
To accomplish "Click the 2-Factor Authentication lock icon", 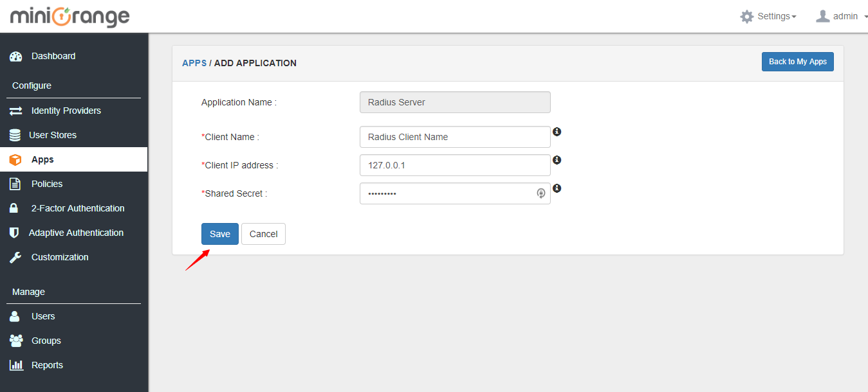I will click(x=15, y=208).
